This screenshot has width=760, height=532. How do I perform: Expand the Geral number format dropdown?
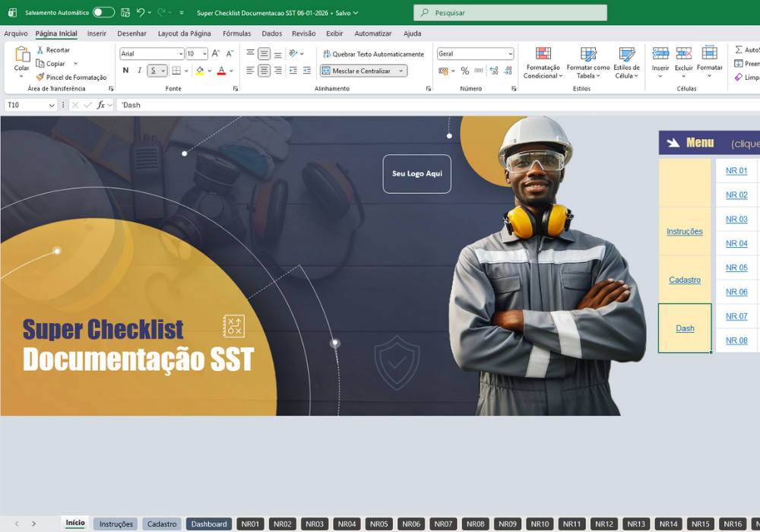point(510,54)
